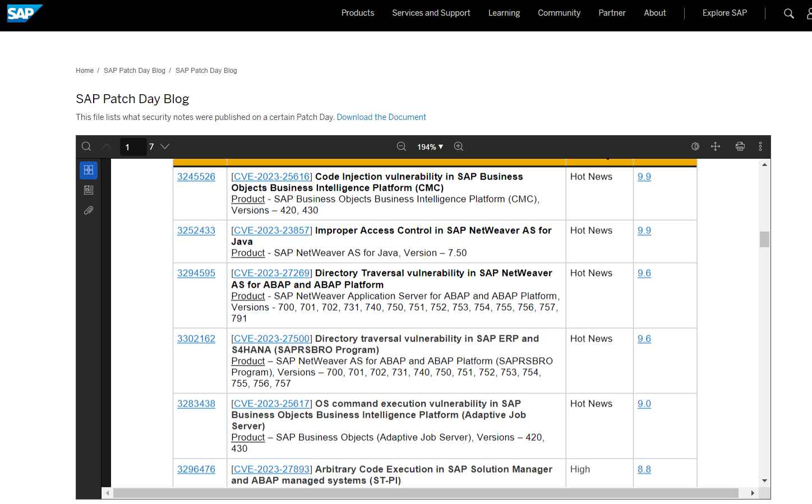The width and height of the screenshot is (812, 504).
Task: Zoom out the PDF document
Action: (x=401, y=146)
